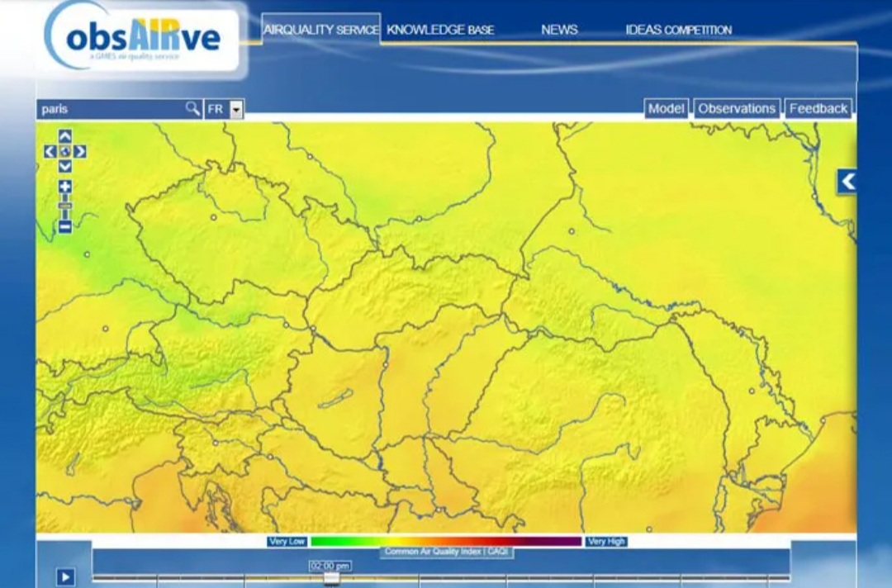Screen dimensions: 892x588
Task: Expand the collapsed side panel arrow
Action: click(x=847, y=181)
